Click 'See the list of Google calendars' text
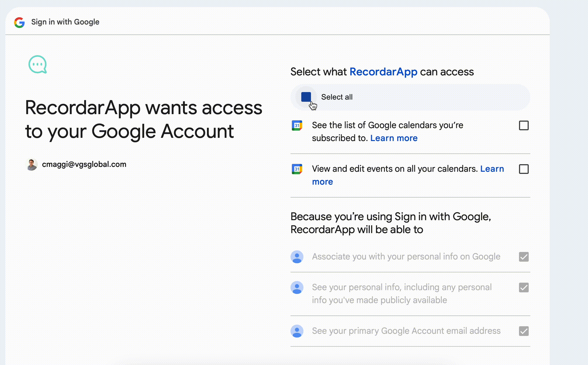 pyautogui.click(x=388, y=132)
